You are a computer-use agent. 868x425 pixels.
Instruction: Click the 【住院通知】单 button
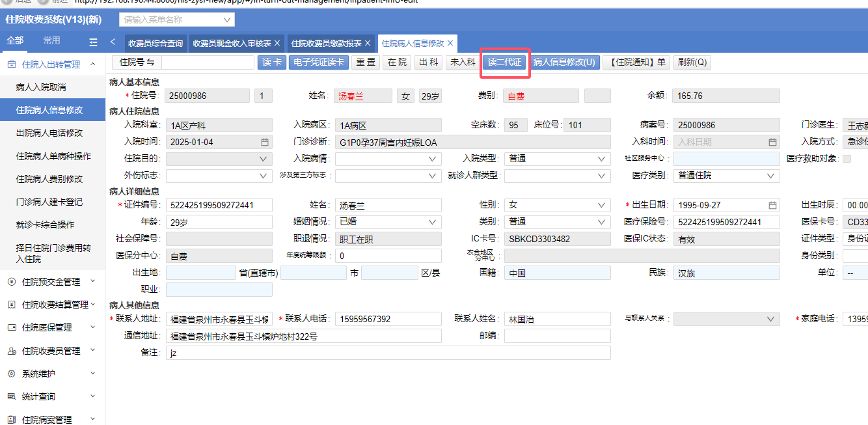[x=637, y=62]
